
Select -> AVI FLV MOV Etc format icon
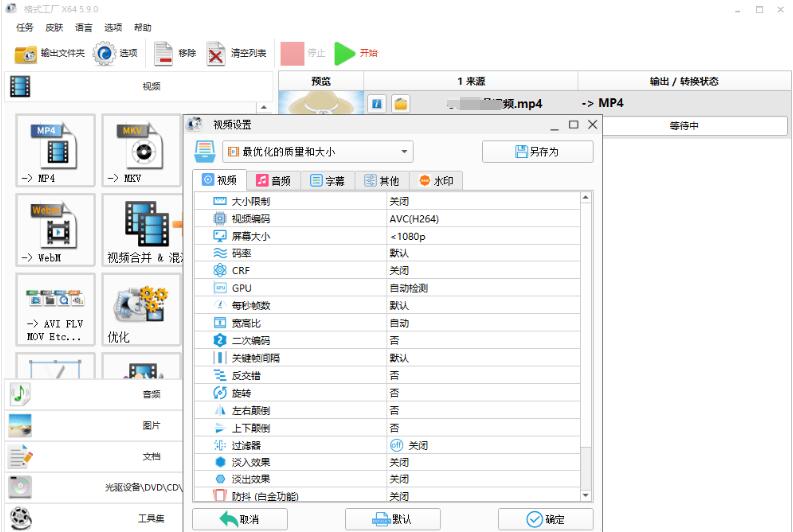tap(55, 309)
